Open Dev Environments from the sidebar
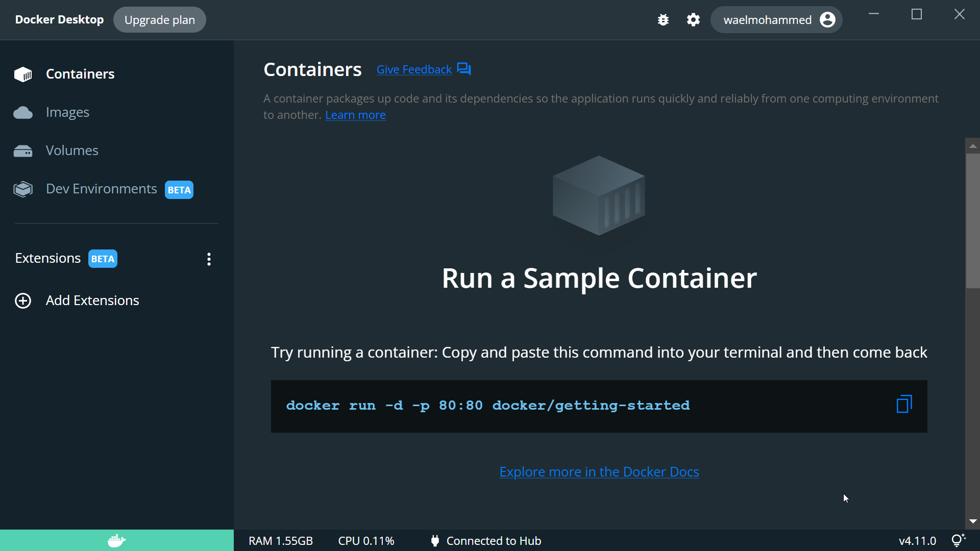 coord(101,189)
